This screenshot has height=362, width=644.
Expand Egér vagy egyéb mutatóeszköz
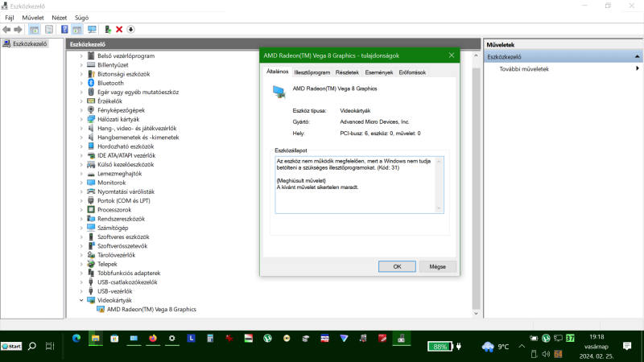(81, 93)
